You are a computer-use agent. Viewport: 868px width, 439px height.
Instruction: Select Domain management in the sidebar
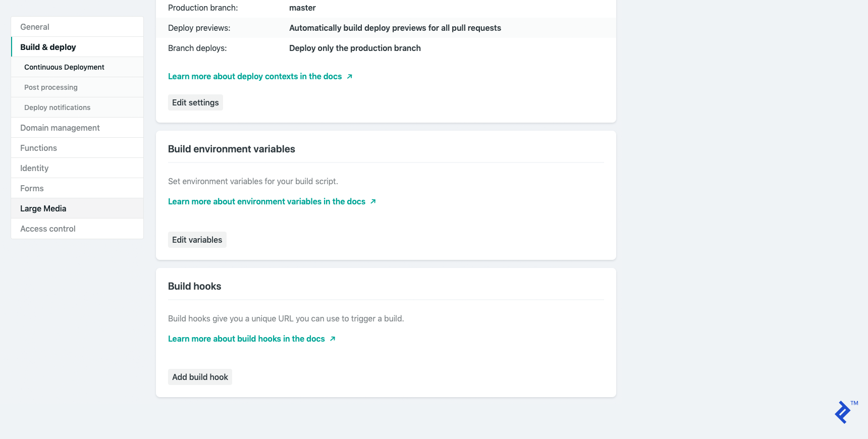click(60, 127)
